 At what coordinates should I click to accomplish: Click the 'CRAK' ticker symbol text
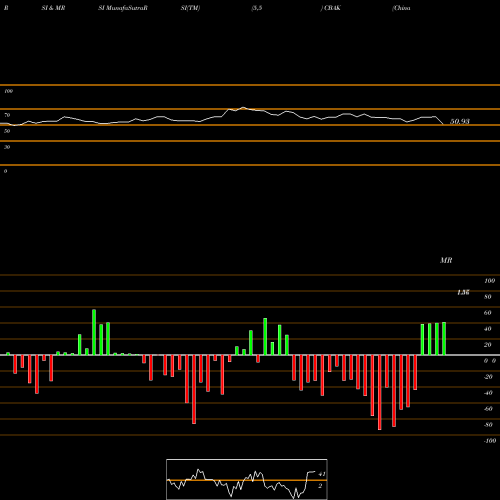pos(332,8)
